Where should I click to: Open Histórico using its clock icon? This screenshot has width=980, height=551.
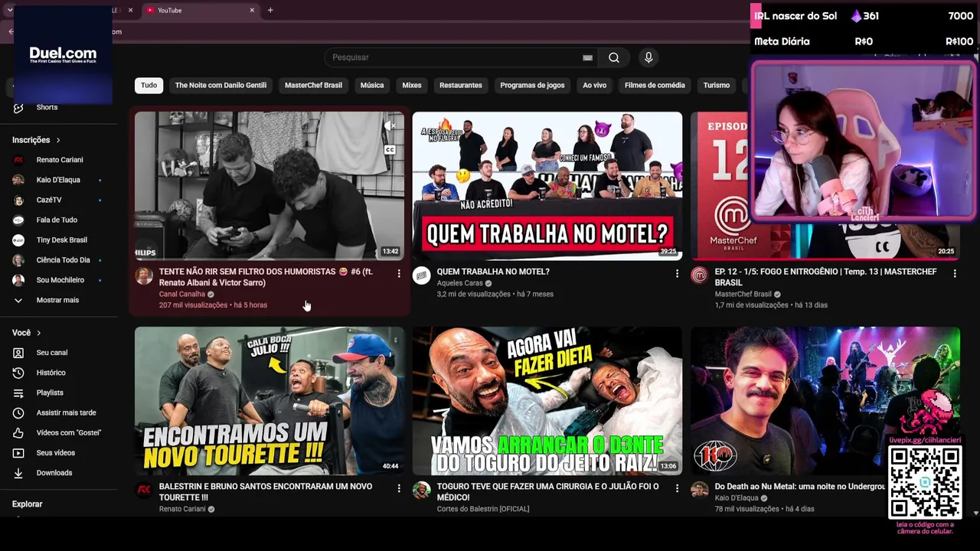18,373
